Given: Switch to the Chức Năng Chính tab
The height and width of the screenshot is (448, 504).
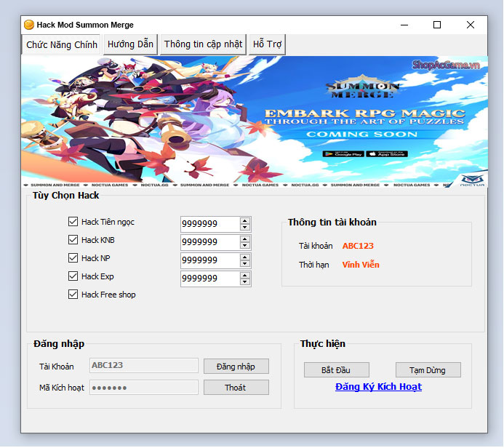Looking at the screenshot, I should pyautogui.click(x=61, y=44).
